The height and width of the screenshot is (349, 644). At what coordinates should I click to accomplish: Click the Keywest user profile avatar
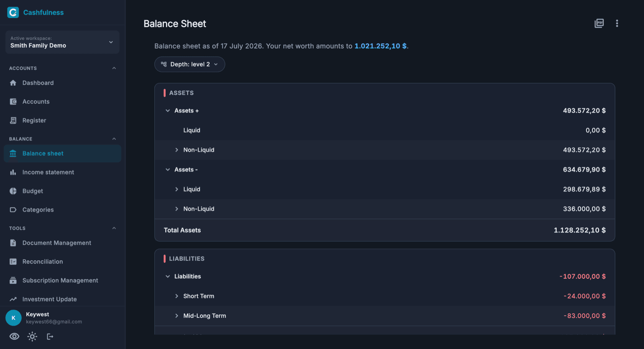(13, 318)
